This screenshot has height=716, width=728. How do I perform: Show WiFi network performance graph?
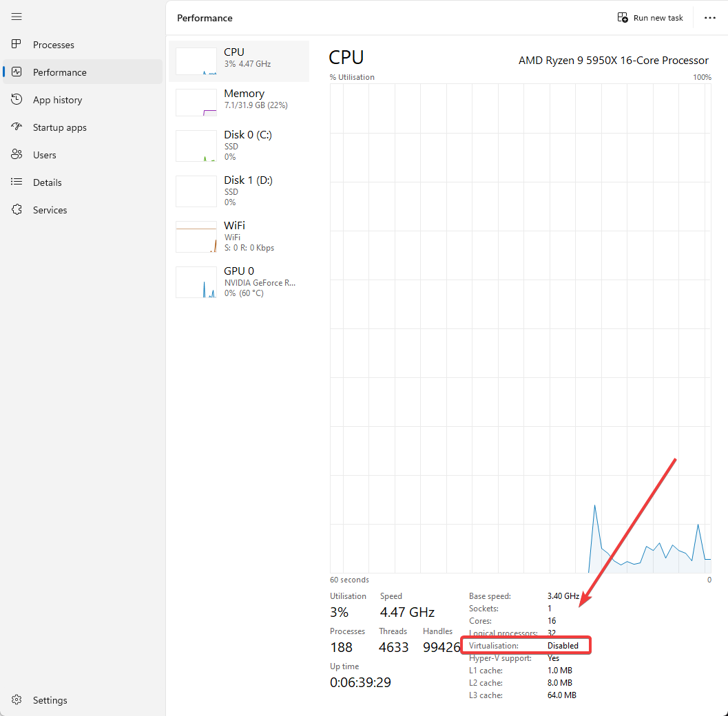click(x=239, y=237)
